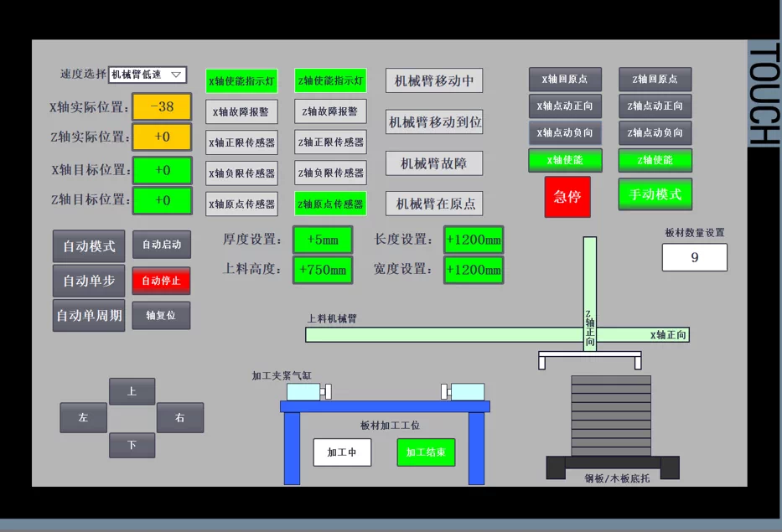Click the 轴复位 button
The image size is (782, 532).
pyautogui.click(x=161, y=315)
